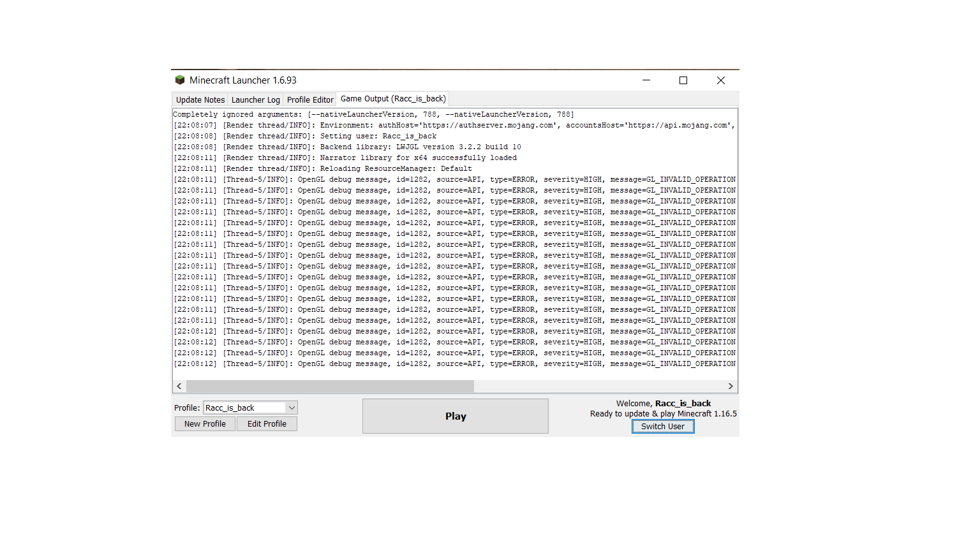Screen dimensions: 980x551
Task: Click 'Ready to update & play Minecraft 1.16.5' text
Action: pyautogui.click(x=664, y=414)
